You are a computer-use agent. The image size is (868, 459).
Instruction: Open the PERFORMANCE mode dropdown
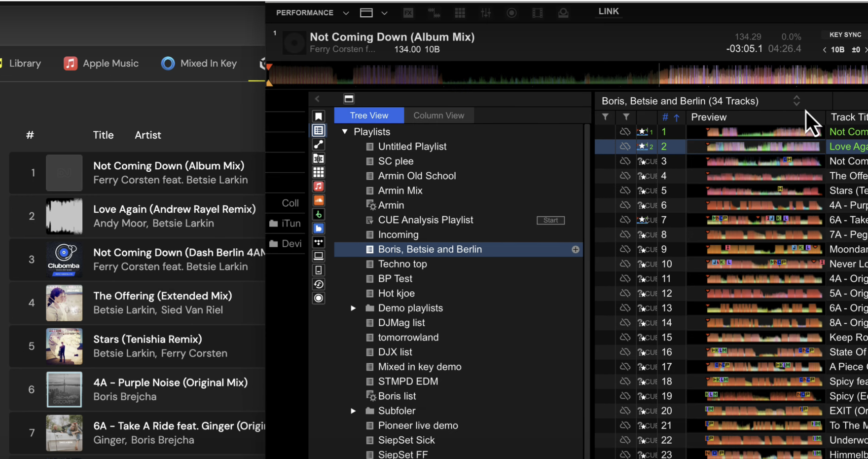[345, 12]
